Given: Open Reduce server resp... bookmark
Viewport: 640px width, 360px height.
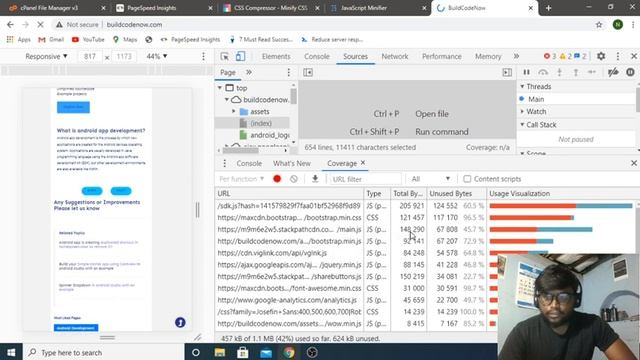Looking at the screenshot, I should 332,40.
